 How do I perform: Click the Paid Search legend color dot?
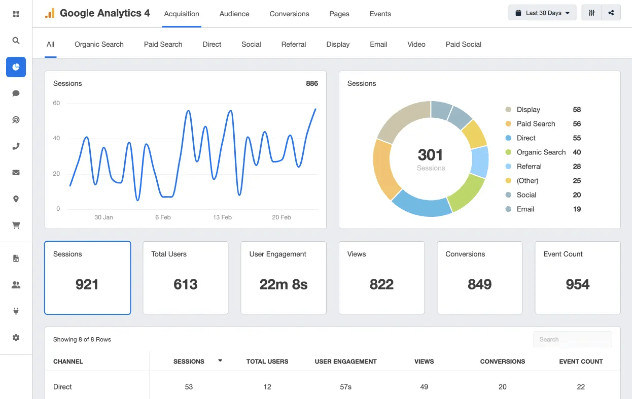click(x=508, y=124)
